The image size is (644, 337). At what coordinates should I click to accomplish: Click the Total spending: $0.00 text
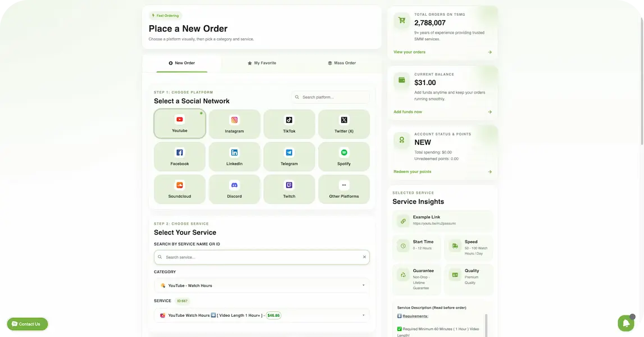[433, 152]
